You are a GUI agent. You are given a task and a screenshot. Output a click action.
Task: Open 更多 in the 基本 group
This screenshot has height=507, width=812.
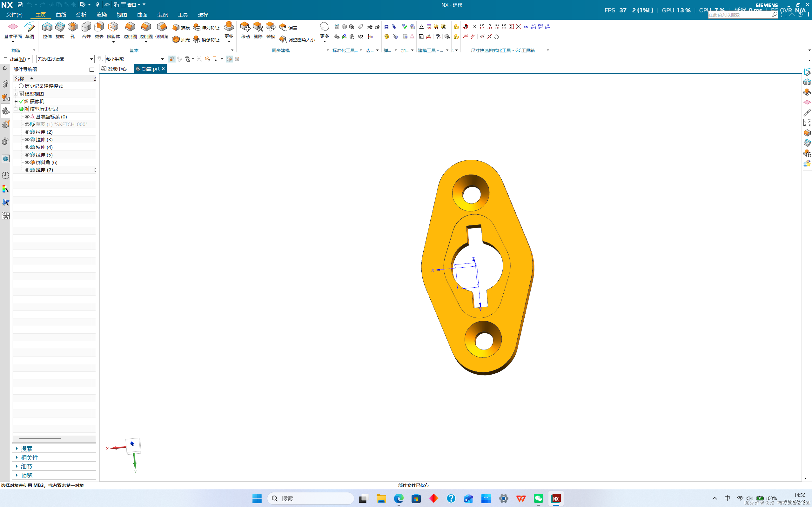pos(229,32)
